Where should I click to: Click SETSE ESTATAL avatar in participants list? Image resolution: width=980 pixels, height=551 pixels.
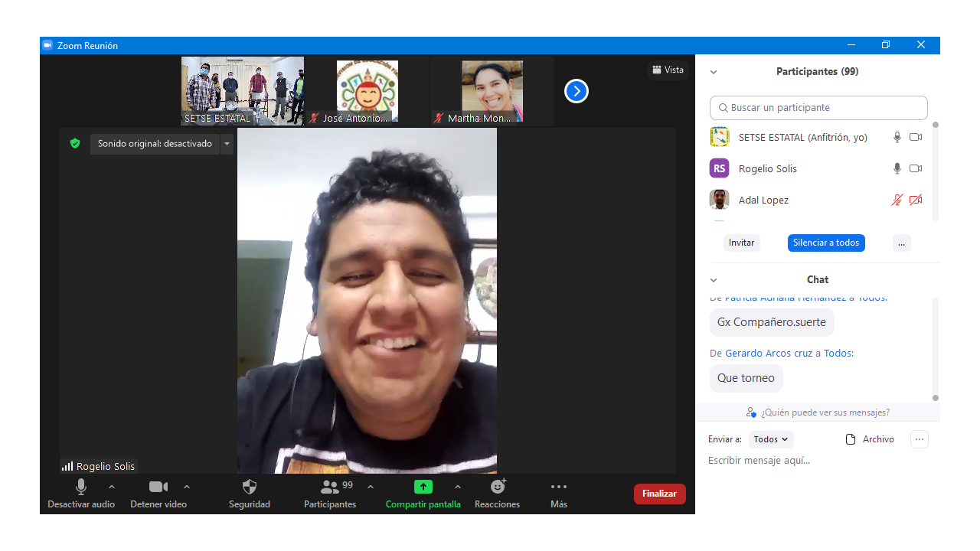[x=720, y=137]
